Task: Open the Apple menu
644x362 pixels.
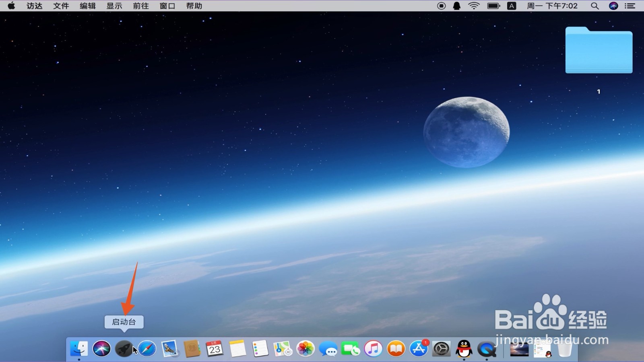Action: [x=11, y=6]
